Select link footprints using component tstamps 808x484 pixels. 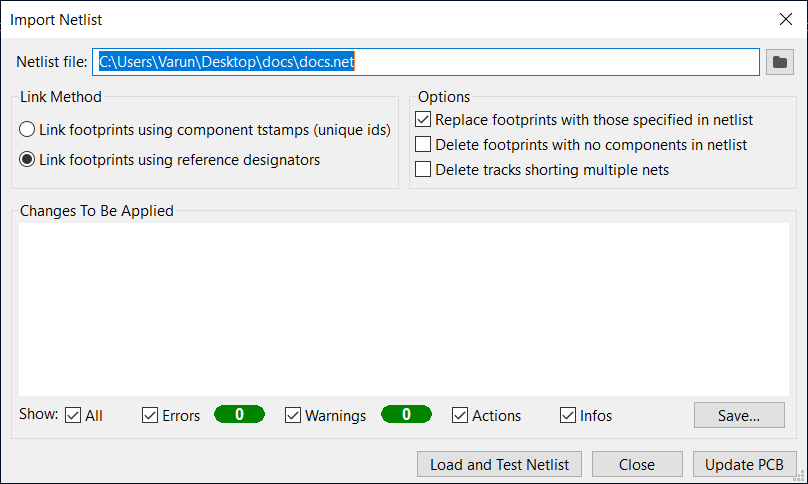[27, 129]
